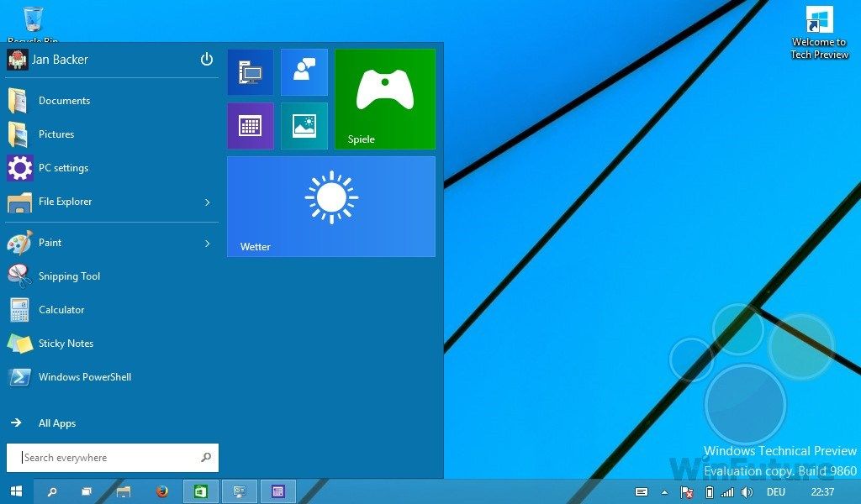The width and height of the screenshot is (861, 504).
Task: Open the Wetter weather tile
Action: (330, 207)
